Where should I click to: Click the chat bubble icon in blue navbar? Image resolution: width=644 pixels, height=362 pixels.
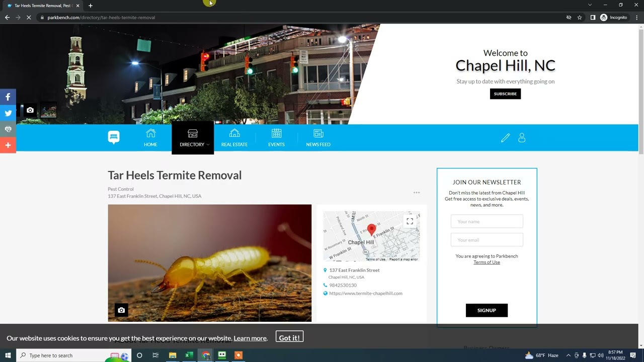click(114, 137)
